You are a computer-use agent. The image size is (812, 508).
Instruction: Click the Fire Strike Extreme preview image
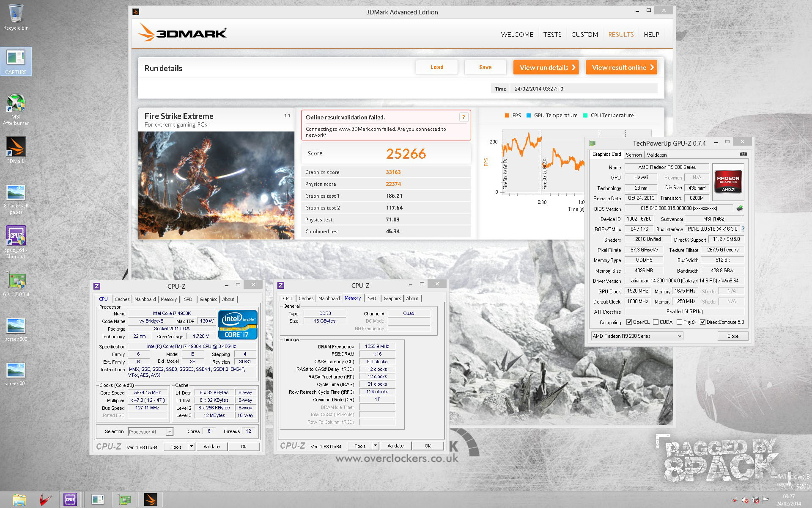tap(216, 185)
